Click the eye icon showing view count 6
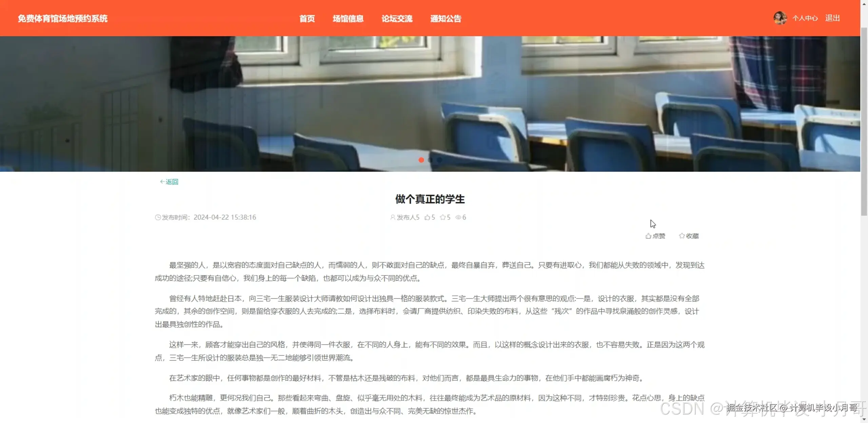The image size is (868, 423). tap(458, 217)
